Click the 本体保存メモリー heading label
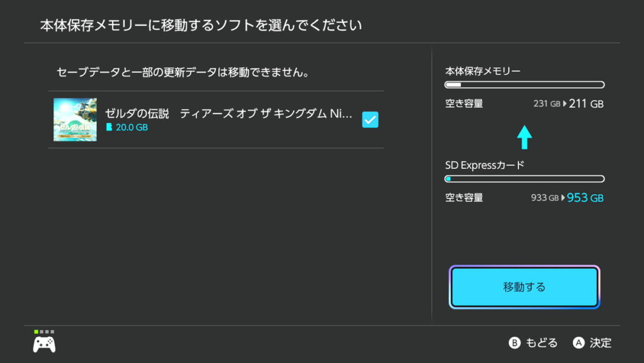Image resolution: width=644 pixels, height=363 pixels. (x=482, y=71)
